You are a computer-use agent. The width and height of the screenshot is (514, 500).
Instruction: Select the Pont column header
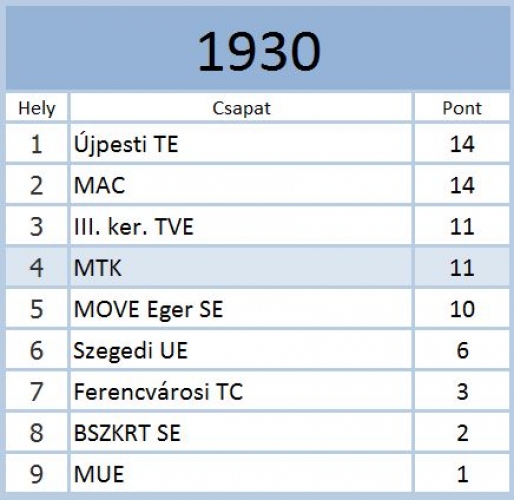click(x=462, y=108)
